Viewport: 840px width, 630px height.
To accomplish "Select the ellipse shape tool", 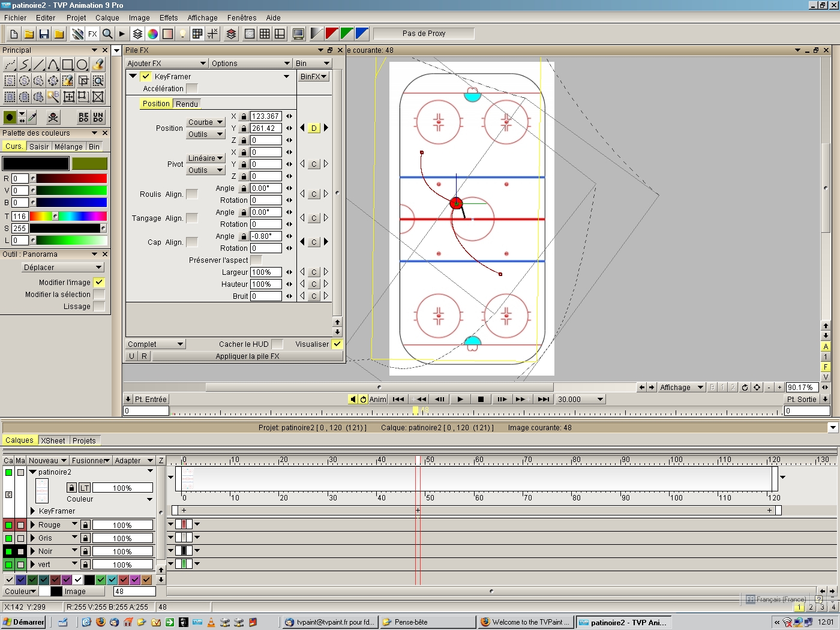I will tap(82, 65).
